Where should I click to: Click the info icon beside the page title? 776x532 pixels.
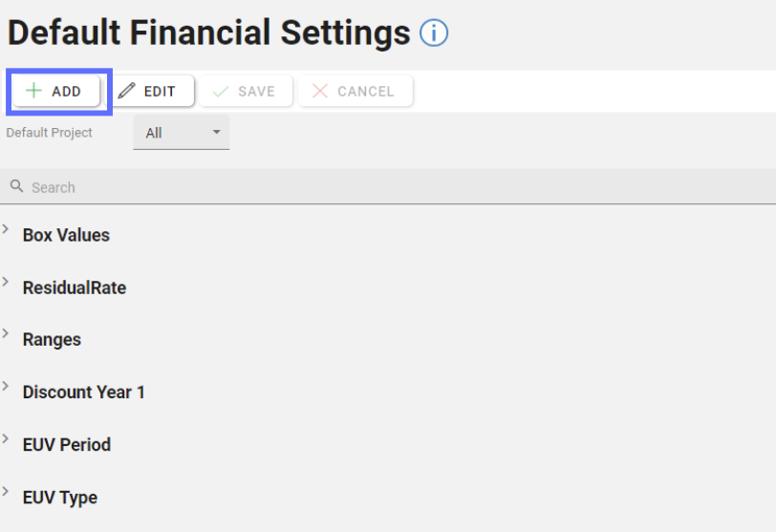[434, 34]
